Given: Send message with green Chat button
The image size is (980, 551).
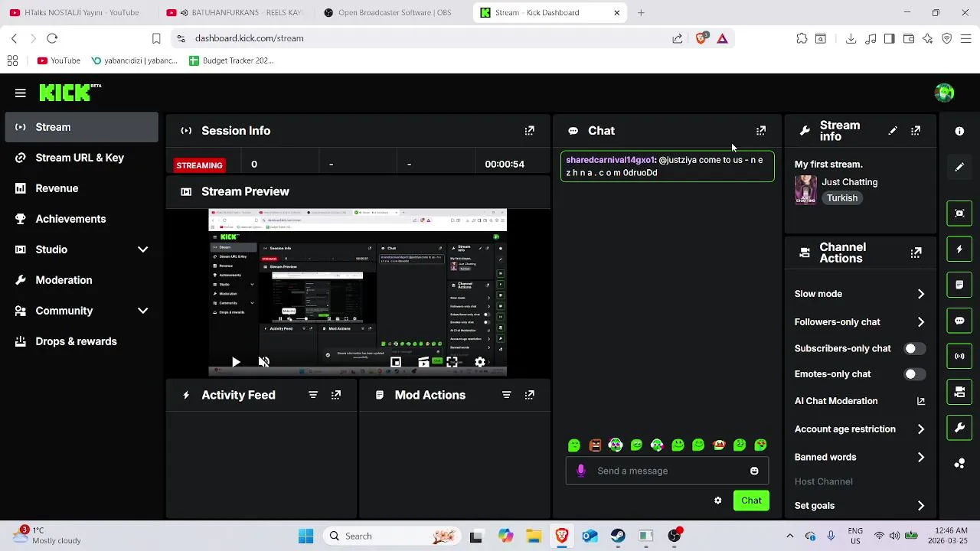Looking at the screenshot, I should [x=751, y=500].
